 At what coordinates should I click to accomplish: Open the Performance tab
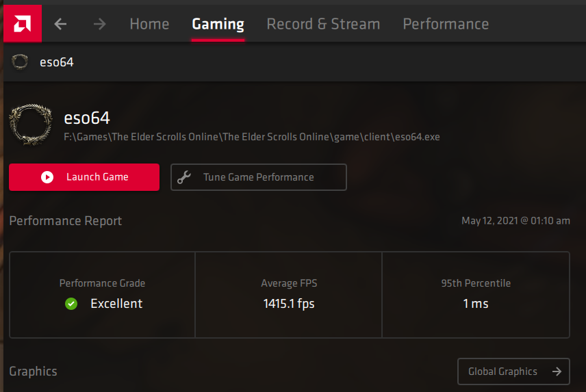point(446,24)
